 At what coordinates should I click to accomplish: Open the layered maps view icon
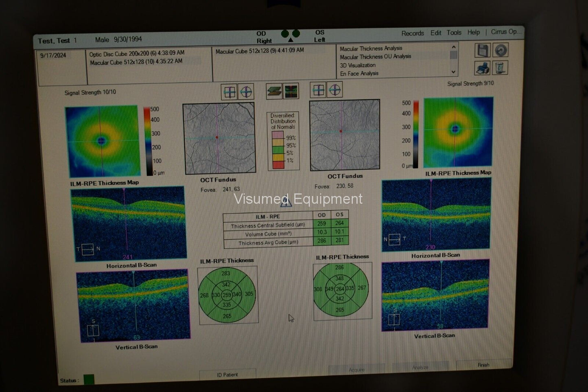click(x=274, y=91)
